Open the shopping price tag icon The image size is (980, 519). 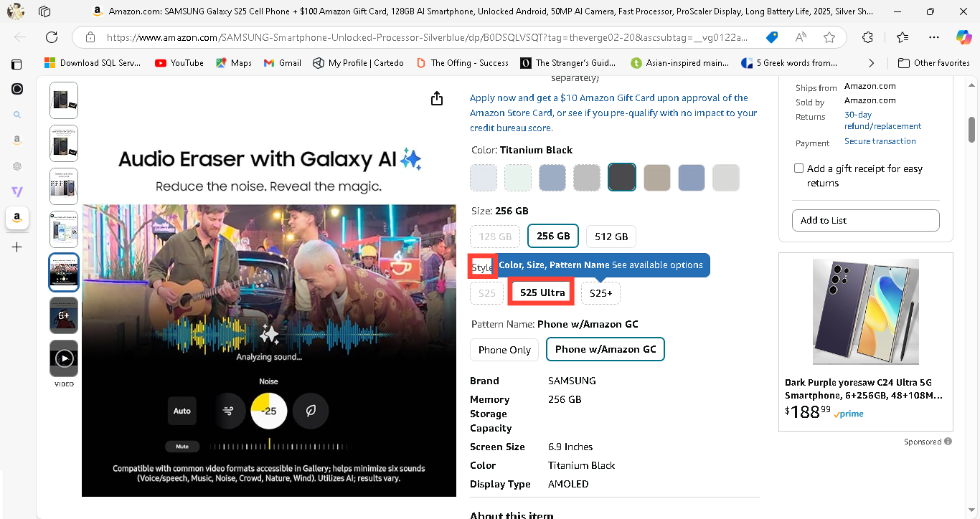pyautogui.click(x=772, y=37)
